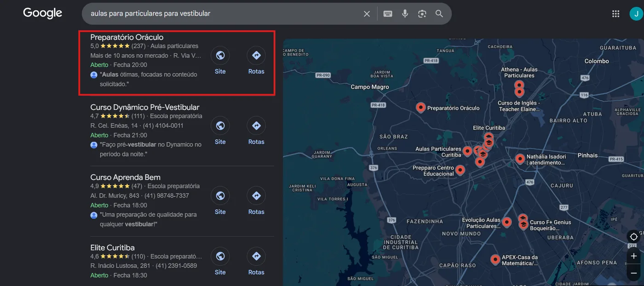This screenshot has height=286, width=644.
Task: Click "Fecha 18:30" hours text
Action: click(130, 275)
